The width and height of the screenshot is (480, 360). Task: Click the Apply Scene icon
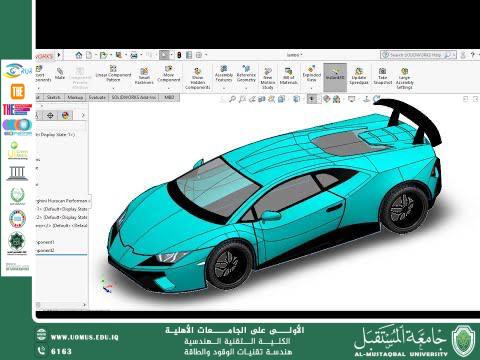(x=336, y=99)
